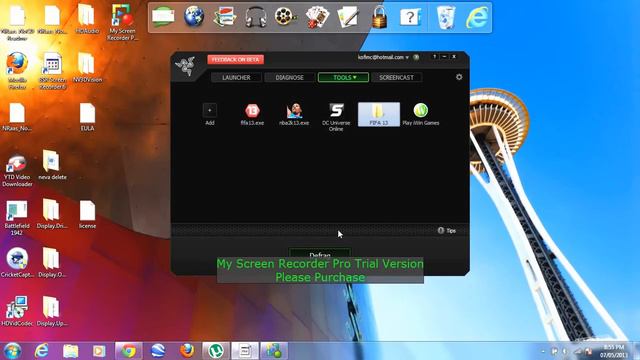Click the Add game plus icon
The height and width of the screenshot is (360, 640).
[210, 110]
